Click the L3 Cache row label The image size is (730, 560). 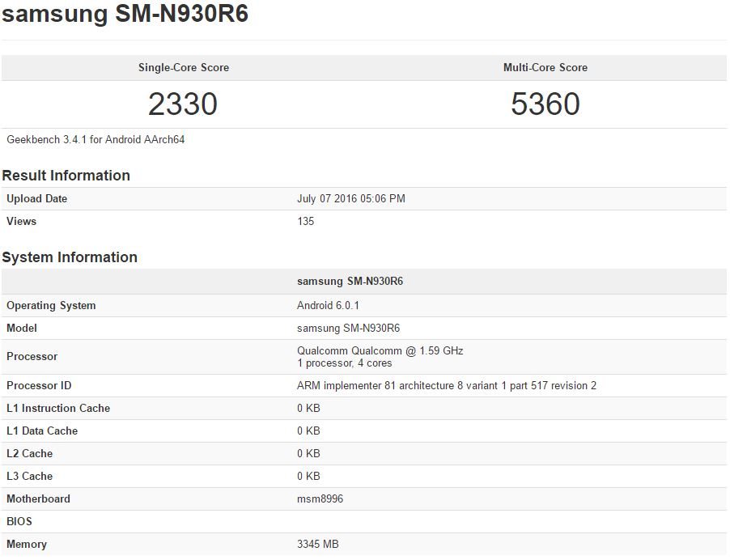(x=29, y=477)
